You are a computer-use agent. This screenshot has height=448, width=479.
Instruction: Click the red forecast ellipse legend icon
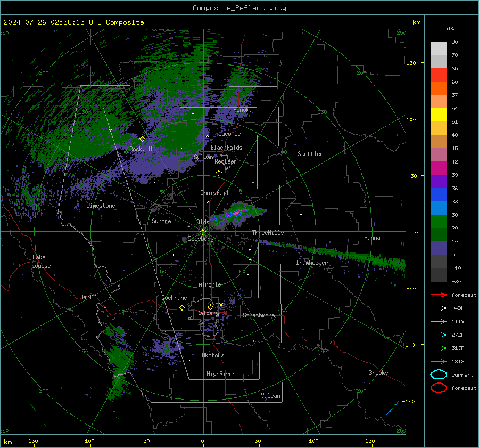(x=439, y=388)
